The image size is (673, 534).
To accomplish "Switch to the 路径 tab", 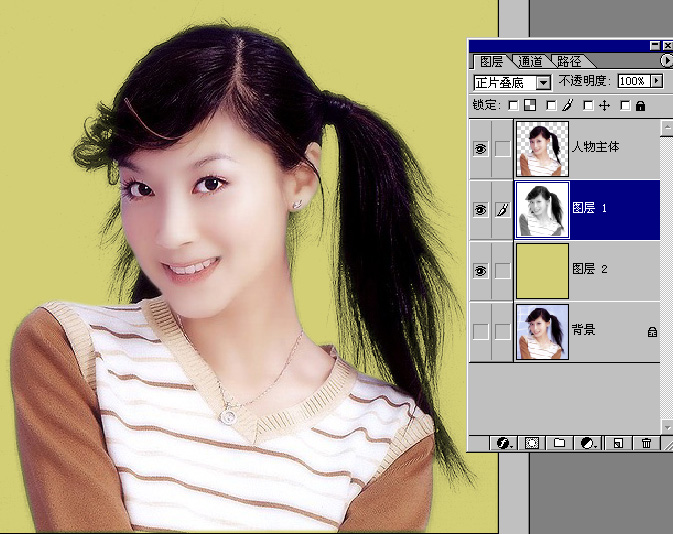I will coord(569,61).
